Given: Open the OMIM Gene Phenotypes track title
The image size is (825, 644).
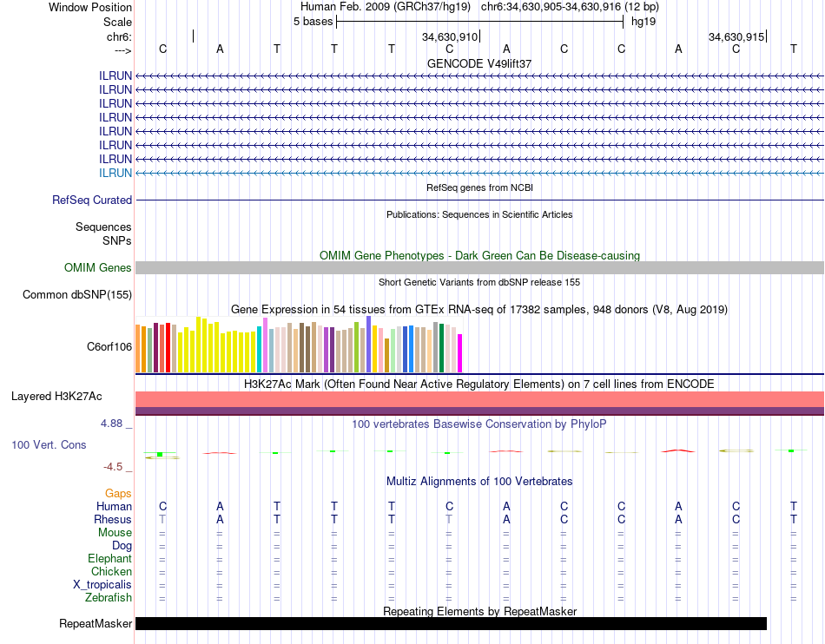Looking at the screenshot, I should point(479,255).
